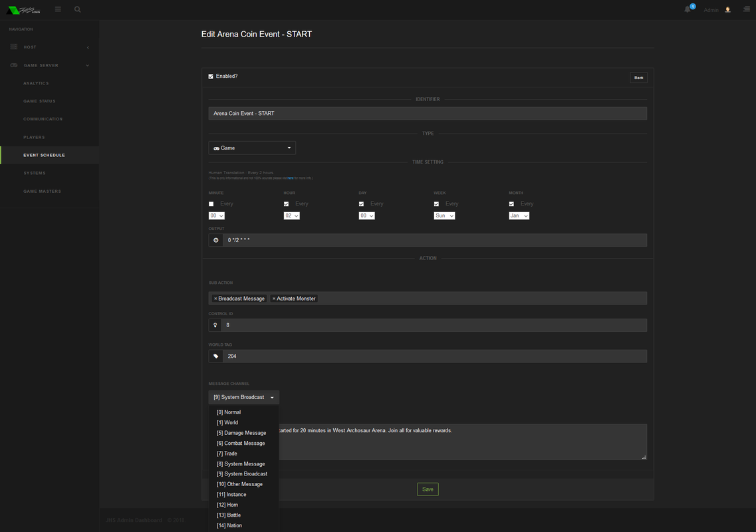This screenshot has width=756, height=532.
Task: Click the Save button
Action: tap(428, 489)
